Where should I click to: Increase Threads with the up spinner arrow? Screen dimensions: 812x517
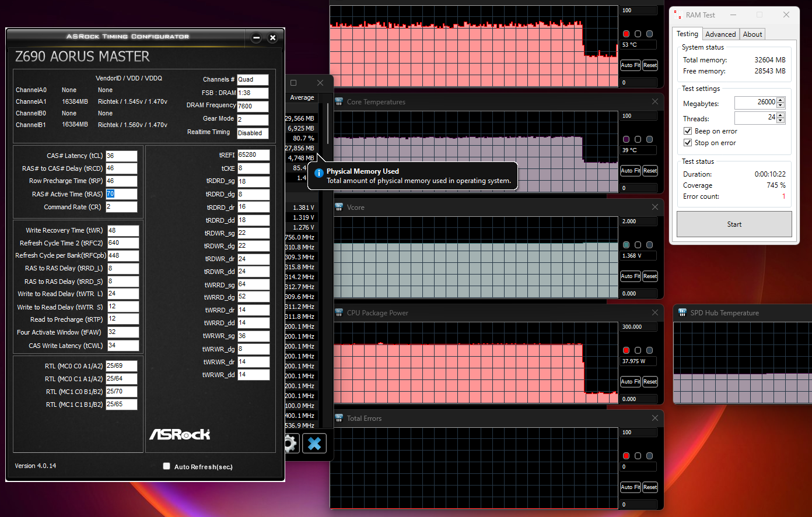pos(781,115)
